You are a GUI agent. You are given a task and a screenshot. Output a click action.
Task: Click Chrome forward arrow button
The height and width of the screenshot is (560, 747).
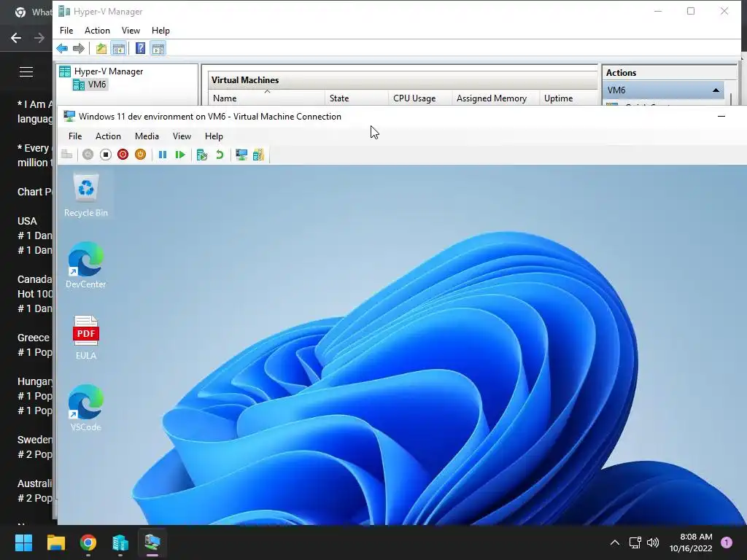click(x=39, y=38)
